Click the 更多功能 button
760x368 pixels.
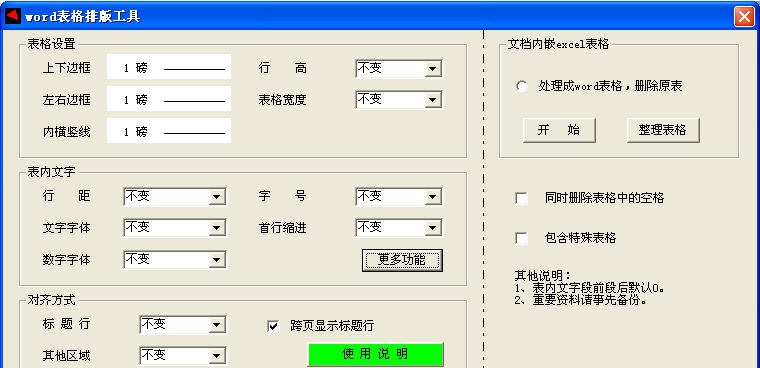click(402, 260)
